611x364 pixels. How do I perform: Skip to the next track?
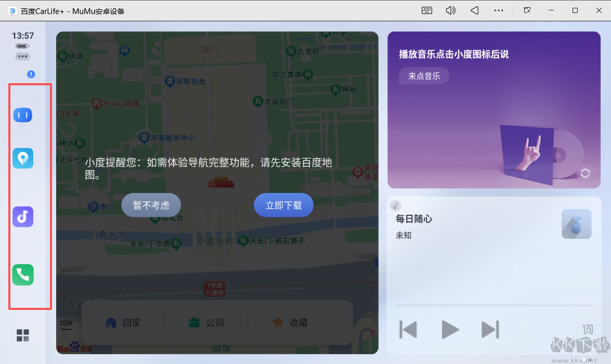(x=489, y=329)
